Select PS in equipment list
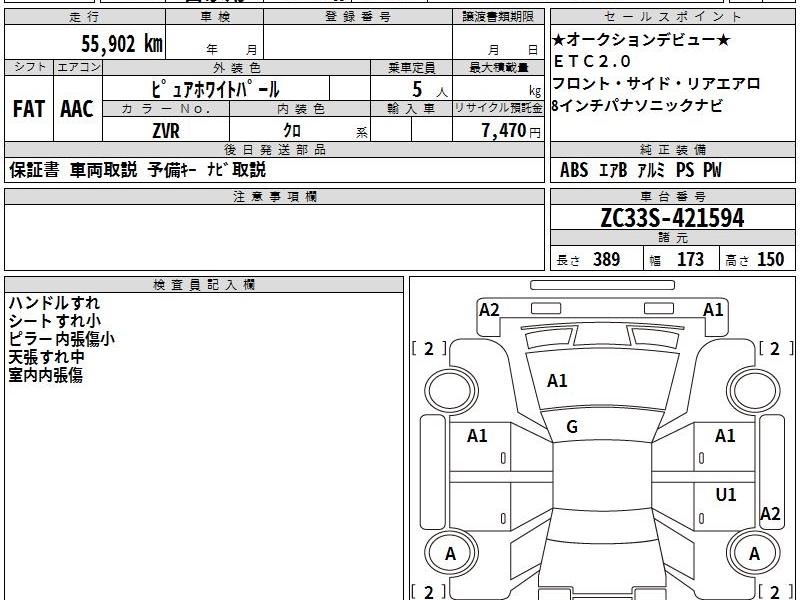 [685, 170]
